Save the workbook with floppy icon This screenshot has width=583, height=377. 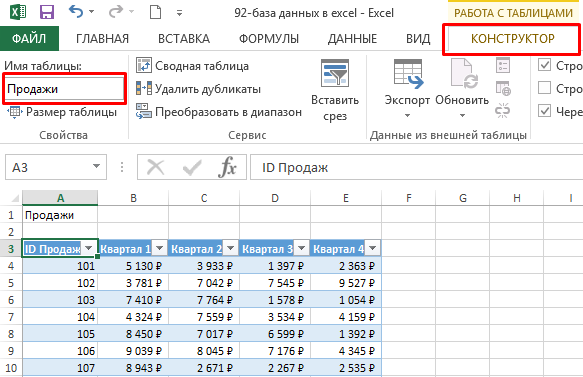(47, 12)
